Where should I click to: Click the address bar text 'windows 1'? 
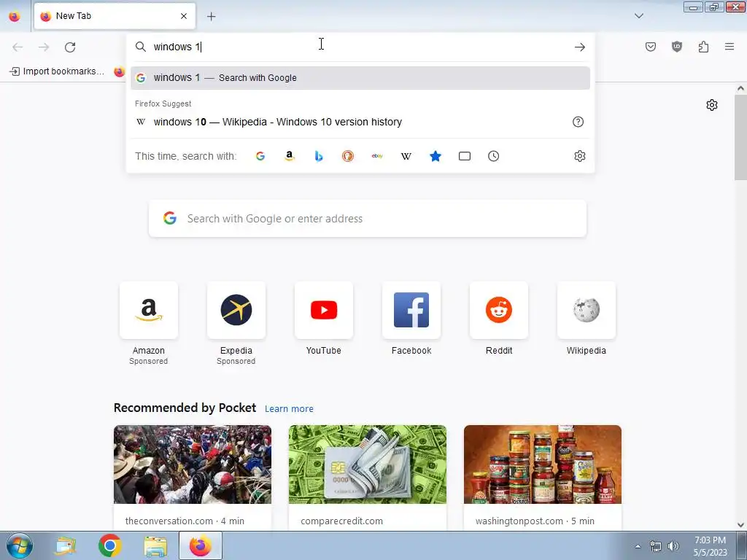[177, 47]
